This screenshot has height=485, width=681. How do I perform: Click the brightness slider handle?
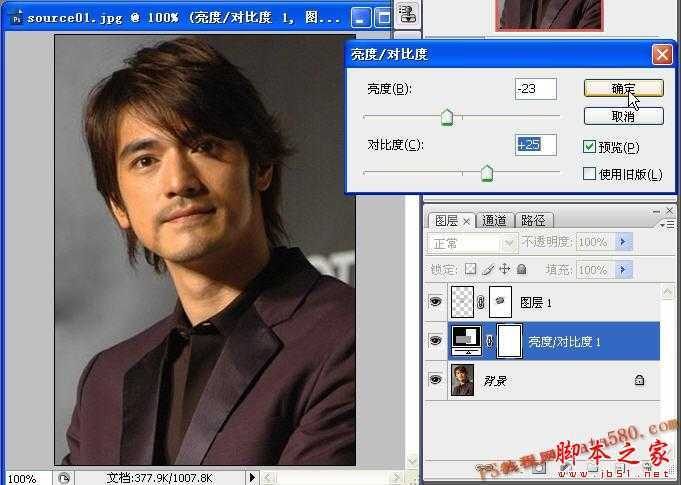click(x=447, y=117)
